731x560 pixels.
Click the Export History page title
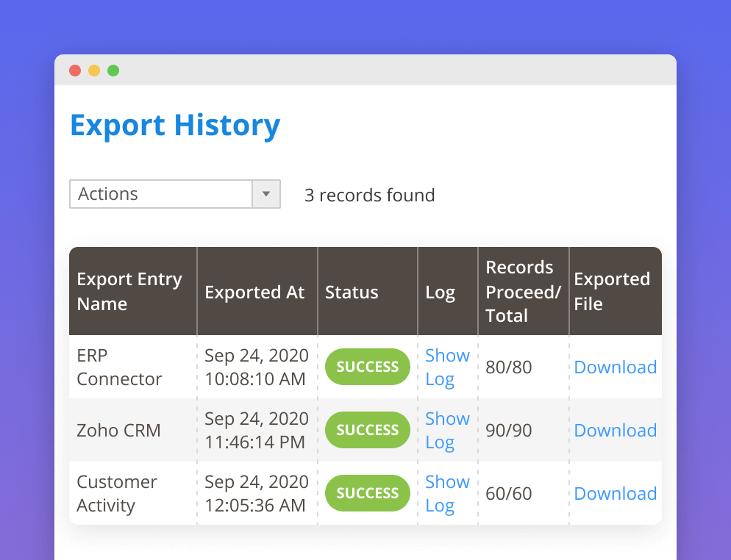pyautogui.click(x=175, y=125)
